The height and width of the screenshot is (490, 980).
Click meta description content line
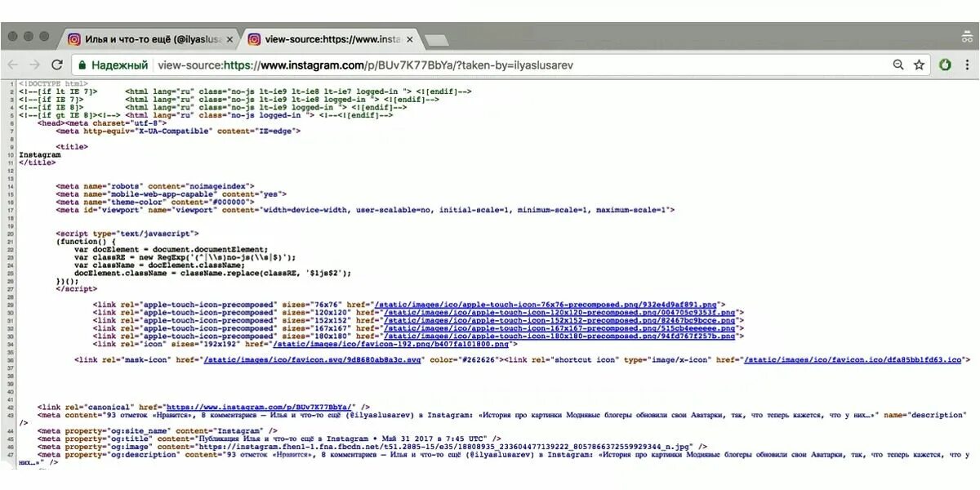point(492,418)
